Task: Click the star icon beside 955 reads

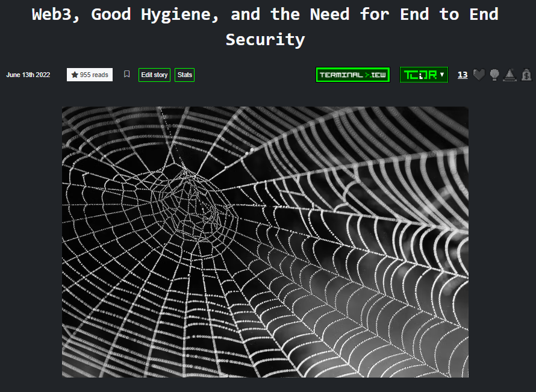Action: (75, 75)
